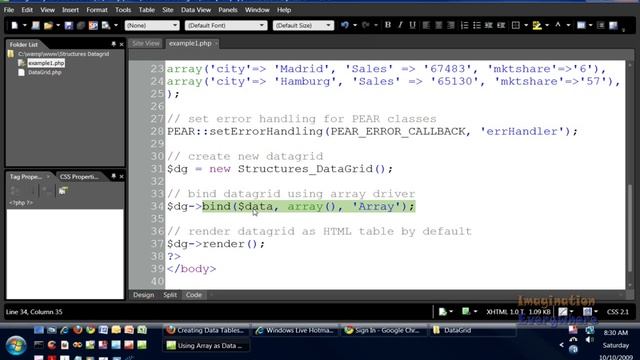The height and width of the screenshot is (360, 640).
Task: Select DataGrid.php in Folder List
Action: [x=44, y=72]
